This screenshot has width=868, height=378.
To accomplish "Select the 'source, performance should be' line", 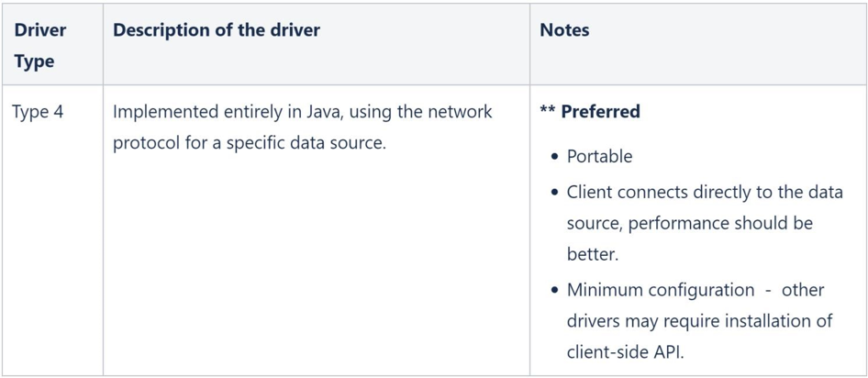I will 690,224.
